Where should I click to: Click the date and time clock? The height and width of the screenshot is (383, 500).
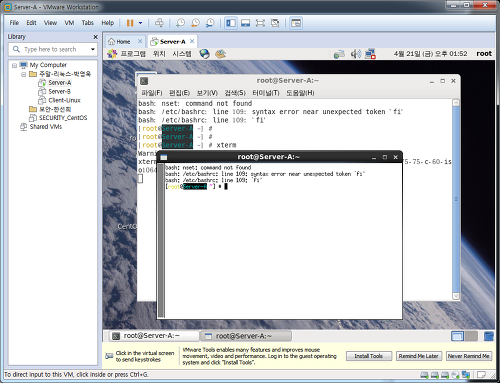430,54
